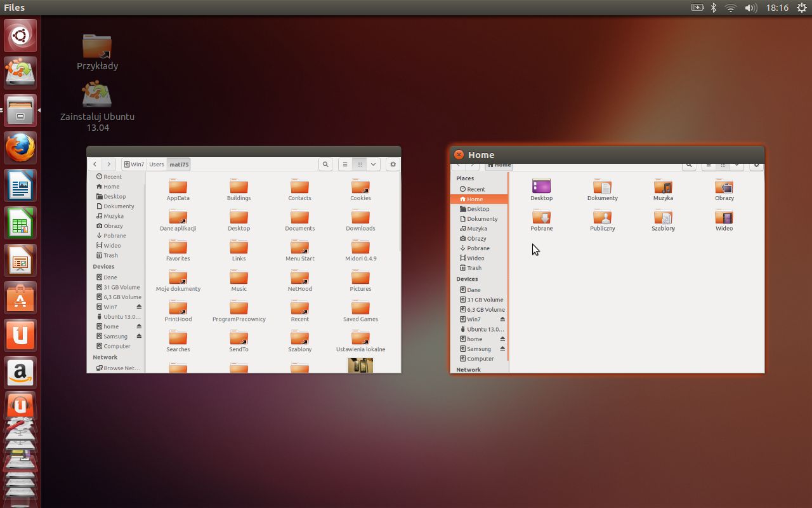Eject the Win7 volume in the mati75 window
The width and height of the screenshot is (812, 508).
tap(139, 307)
